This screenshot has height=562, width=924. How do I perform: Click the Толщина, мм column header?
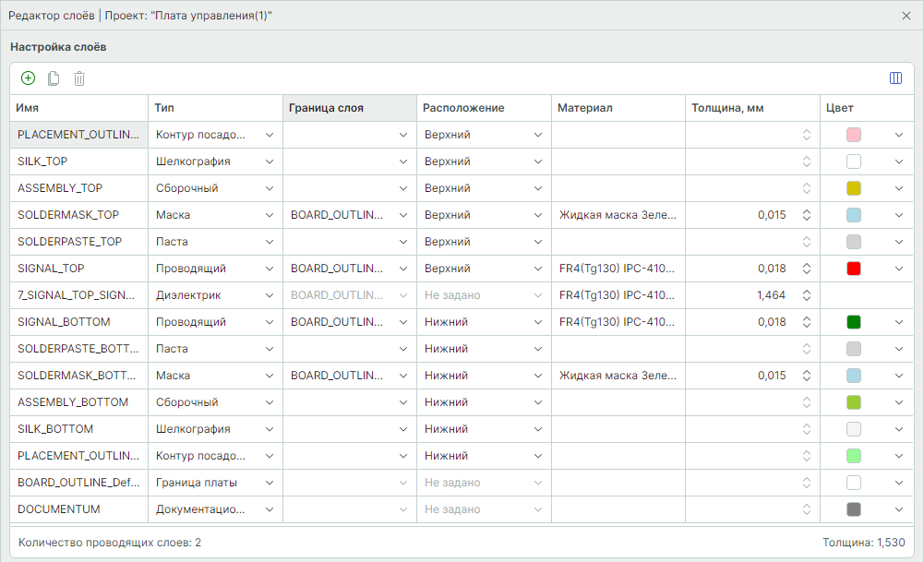click(751, 108)
